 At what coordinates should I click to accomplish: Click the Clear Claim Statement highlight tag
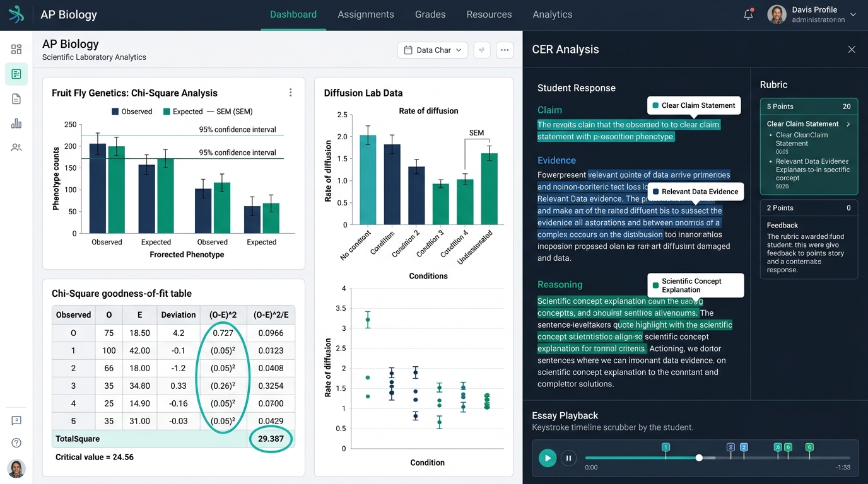(694, 105)
